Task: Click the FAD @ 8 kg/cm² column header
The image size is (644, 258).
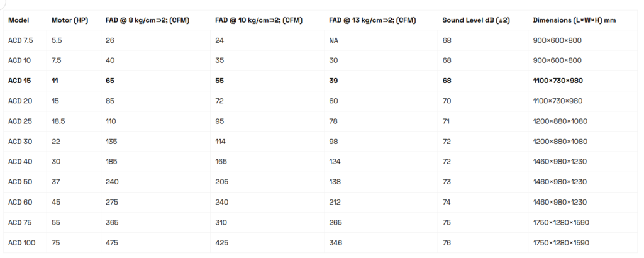Action: click(147, 20)
